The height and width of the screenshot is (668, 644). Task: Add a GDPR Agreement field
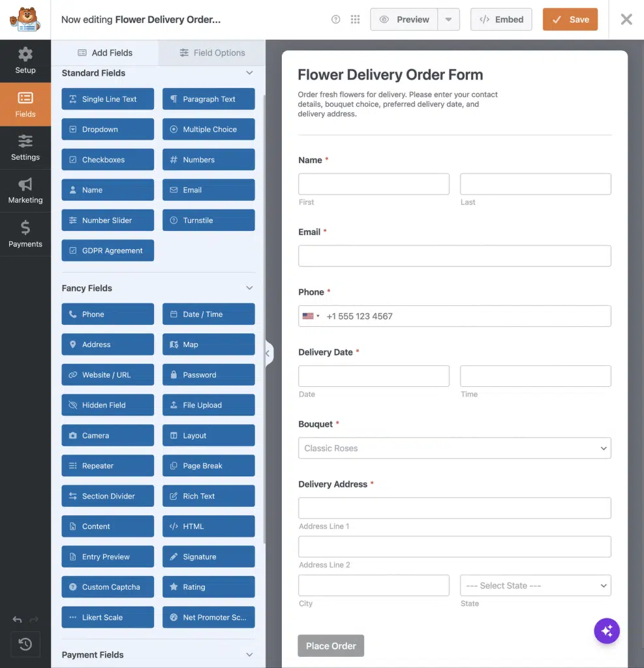108,250
